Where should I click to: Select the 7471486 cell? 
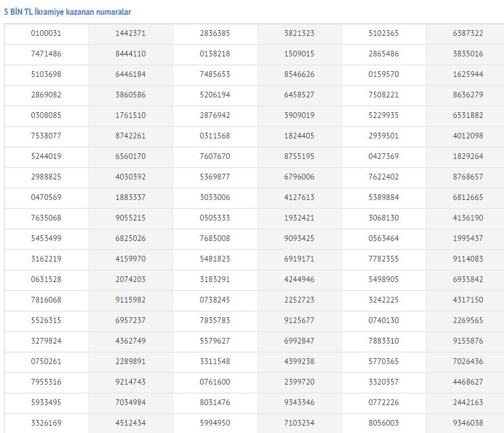point(46,54)
